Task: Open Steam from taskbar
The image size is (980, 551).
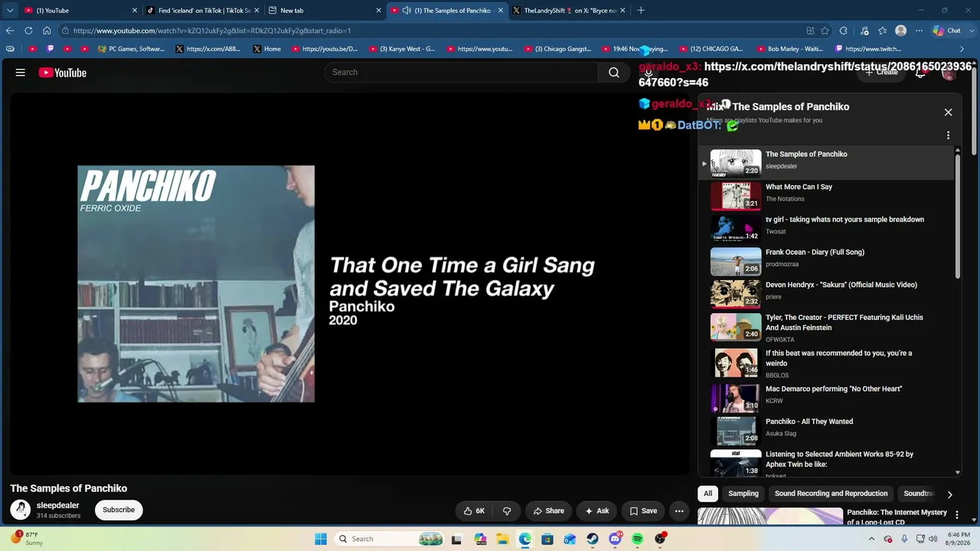Action: [x=593, y=539]
